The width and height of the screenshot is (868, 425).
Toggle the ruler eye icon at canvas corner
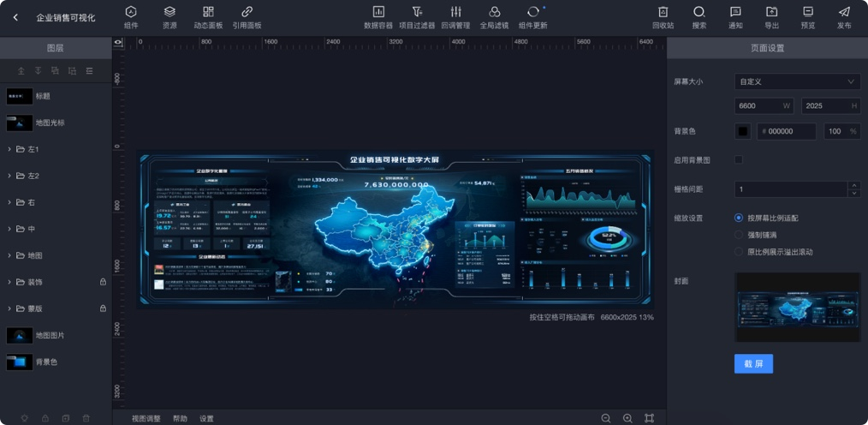(x=118, y=42)
